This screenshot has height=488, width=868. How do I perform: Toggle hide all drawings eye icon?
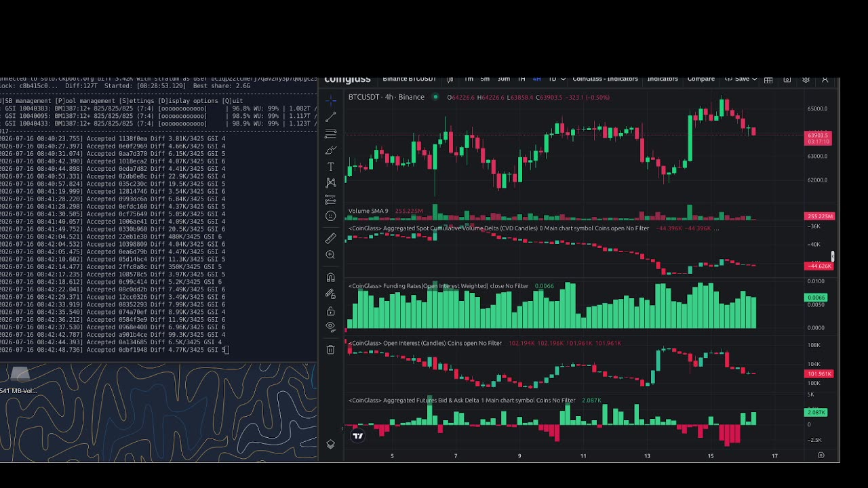[331, 327]
